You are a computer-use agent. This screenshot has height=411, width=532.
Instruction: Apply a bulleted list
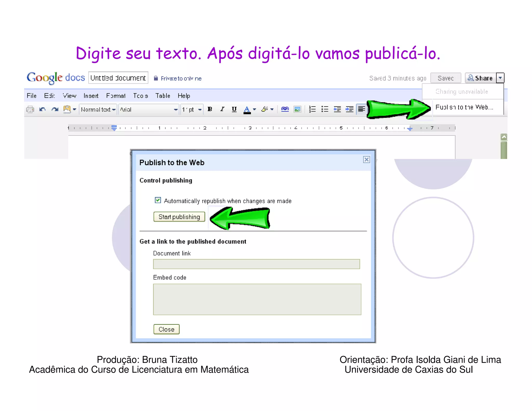coord(325,109)
